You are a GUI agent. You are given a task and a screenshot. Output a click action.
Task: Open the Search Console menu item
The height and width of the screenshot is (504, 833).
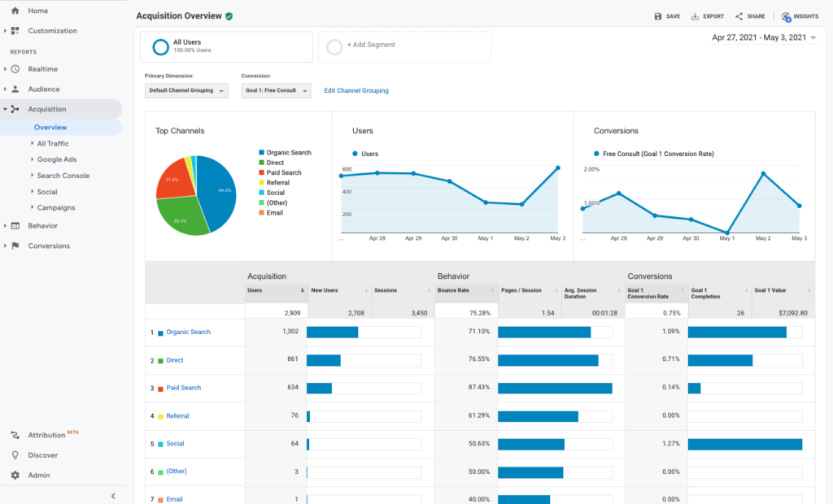(63, 176)
